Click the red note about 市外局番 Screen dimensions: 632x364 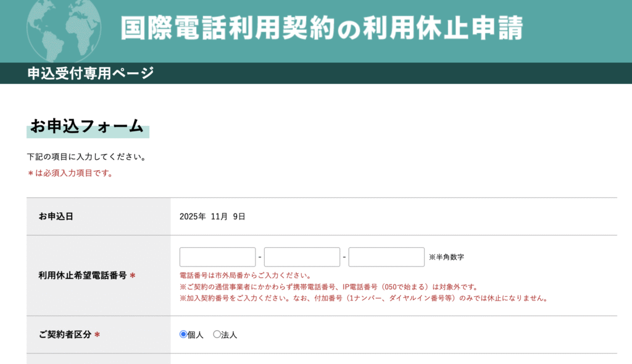(245, 276)
